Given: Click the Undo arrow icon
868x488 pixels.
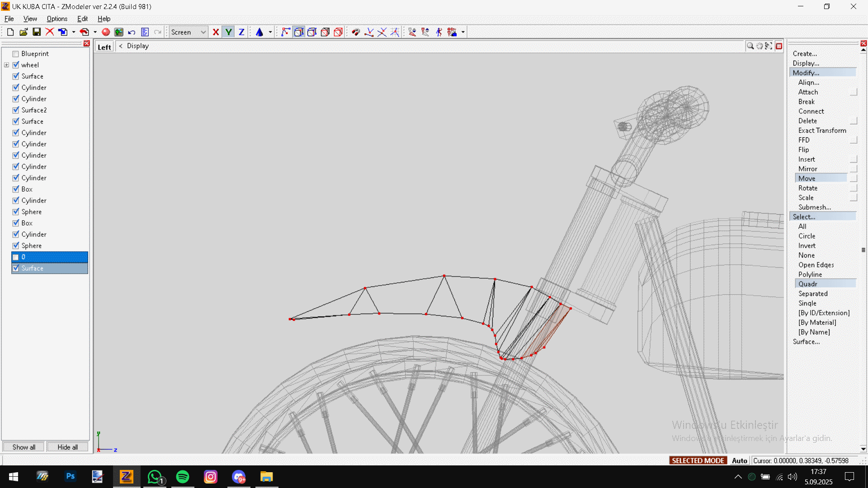Looking at the screenshot, I should [132, 32].
